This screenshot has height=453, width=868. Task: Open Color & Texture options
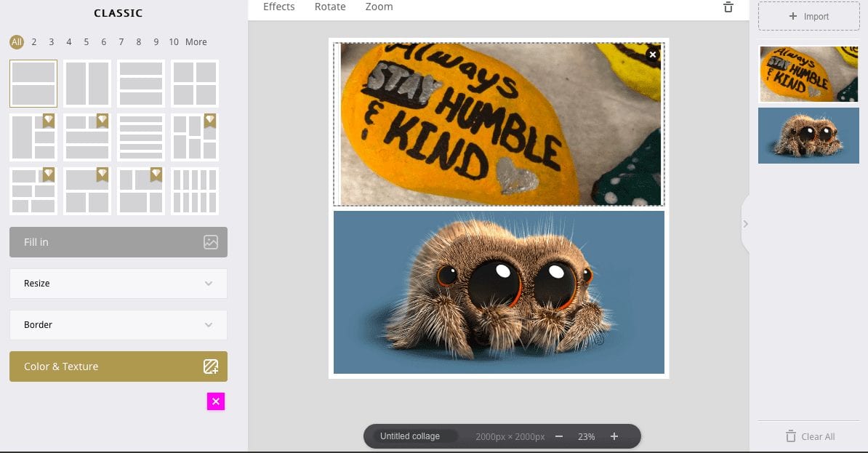point(118,366)
